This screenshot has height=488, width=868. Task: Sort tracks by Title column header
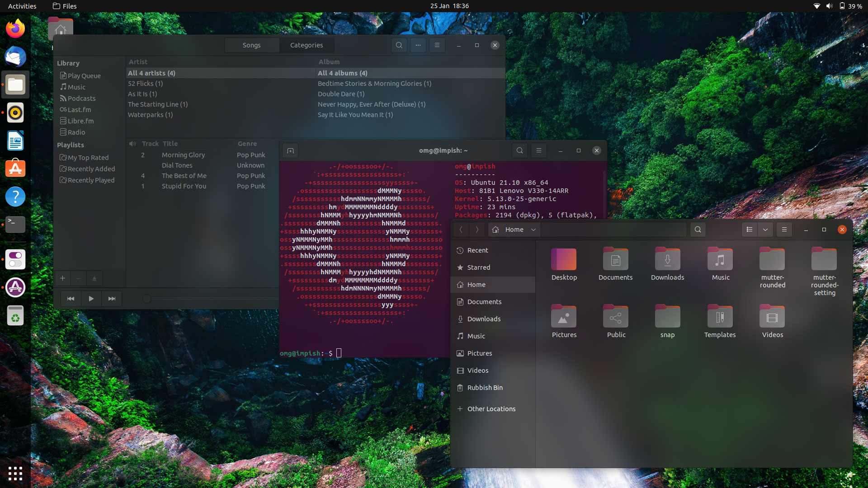click(170, 144)
